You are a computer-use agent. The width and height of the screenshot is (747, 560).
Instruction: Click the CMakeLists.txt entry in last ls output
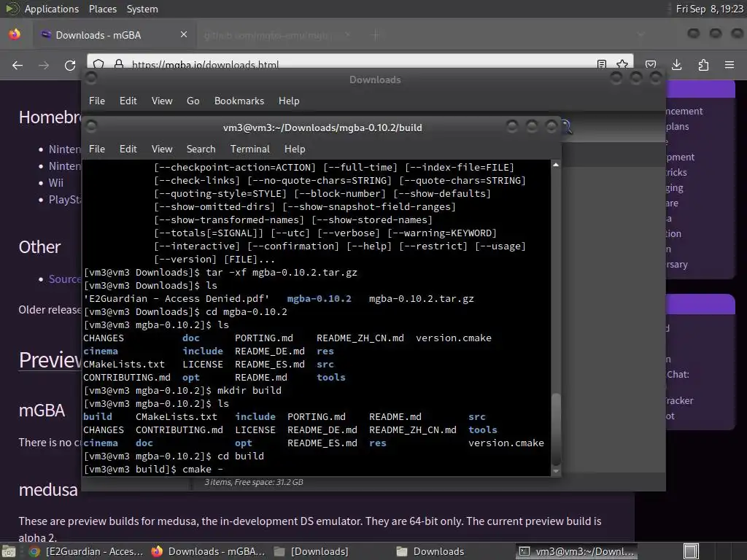click(177, 416)
